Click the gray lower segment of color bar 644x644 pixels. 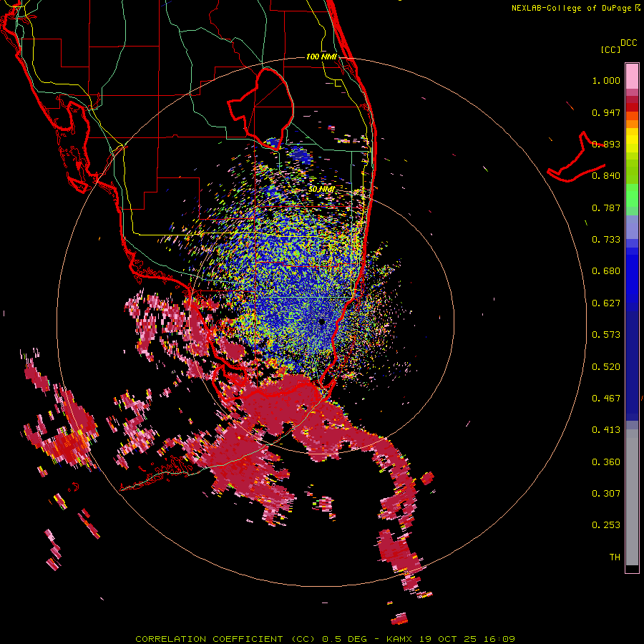pyautogui.click(x=632, y=497)
